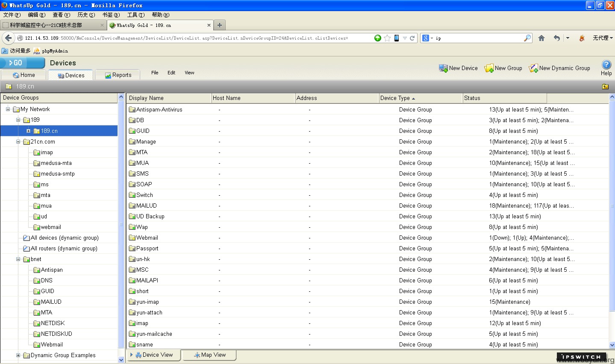Select the DNS group under bnet

click(x=47, y=280)
